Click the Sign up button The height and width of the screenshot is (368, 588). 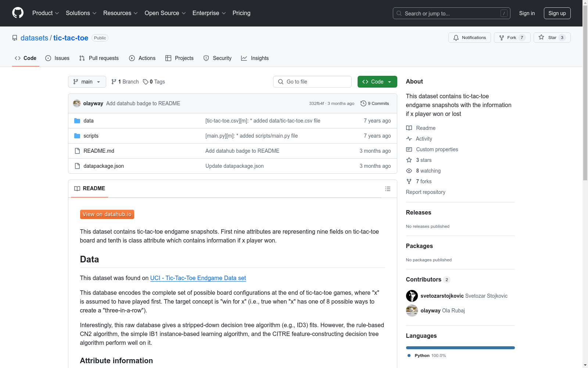(557, 13)
